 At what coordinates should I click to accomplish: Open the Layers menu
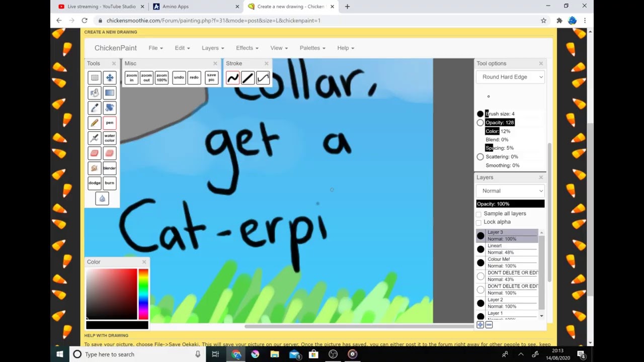click(213, 48)
